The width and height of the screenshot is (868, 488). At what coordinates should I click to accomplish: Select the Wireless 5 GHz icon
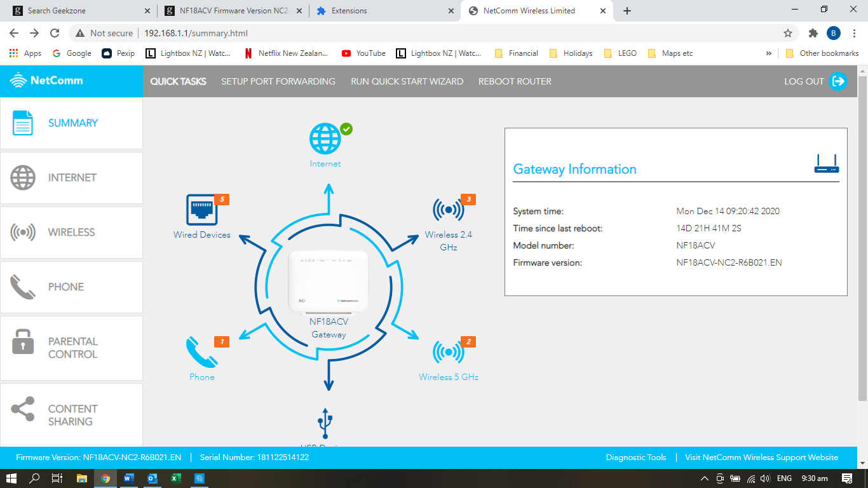click(448, 352)
